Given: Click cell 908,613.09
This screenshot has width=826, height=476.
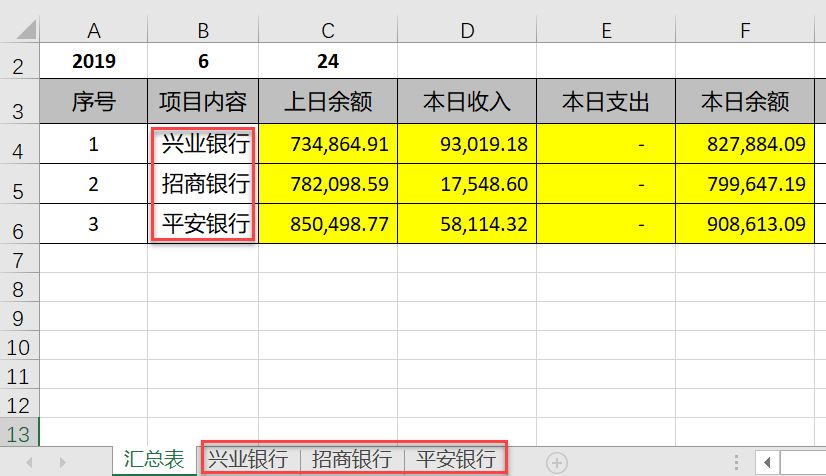Looking at the screenshot, I should (745, 224).
